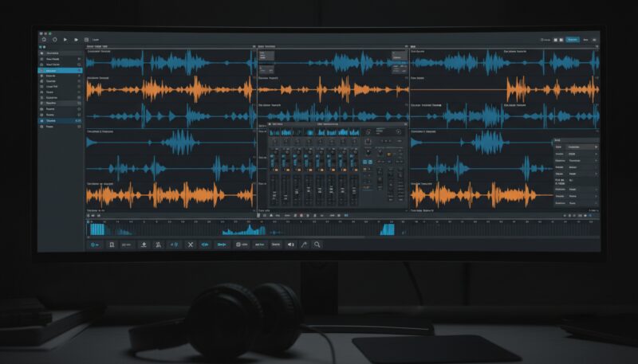Open the grid layout icon in top toolbar
Viewport: 638px width, 364px height.
[x=86, y=39]
